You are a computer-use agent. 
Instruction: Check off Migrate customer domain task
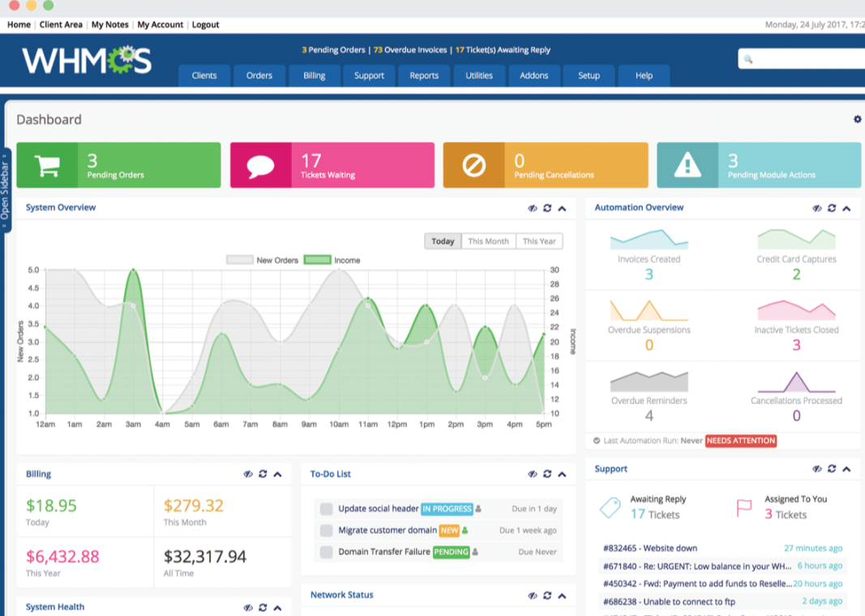(x=327, y=531)
